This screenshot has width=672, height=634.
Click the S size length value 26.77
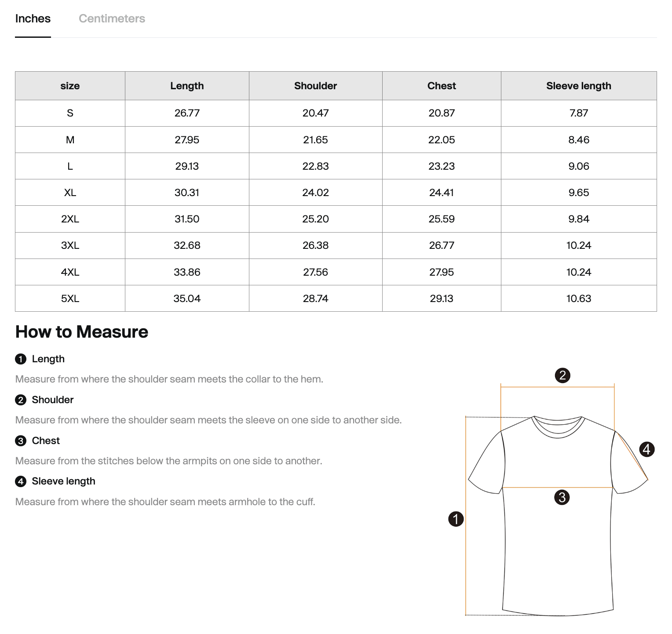[x=187, y=113]
